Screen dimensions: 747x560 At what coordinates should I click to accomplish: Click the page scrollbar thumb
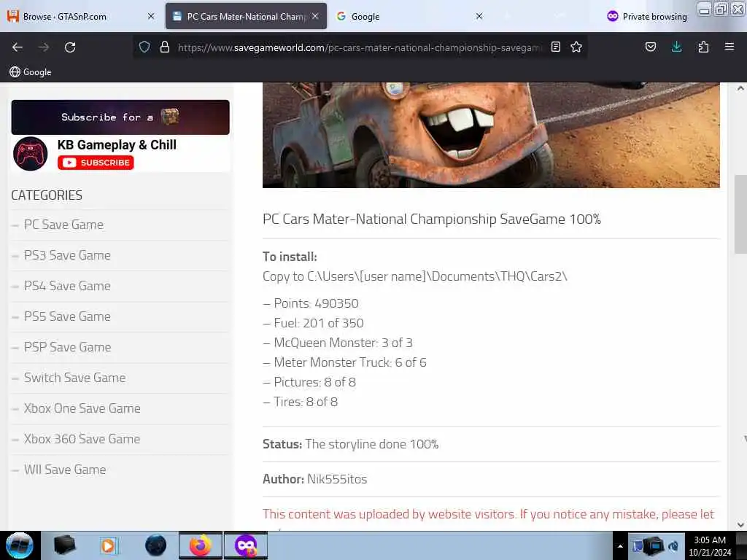coord(740,214)
